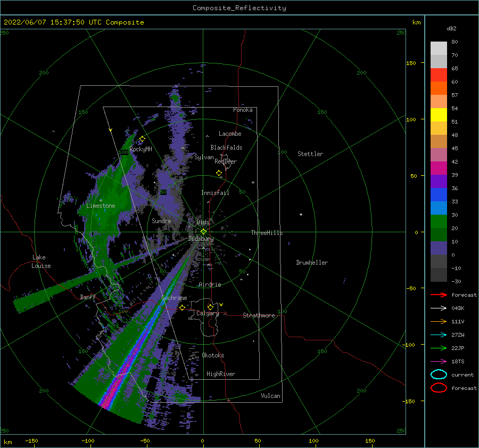The height and width of the screenshot is (448, 479).
Task: Click the Lake Louise label
Action: pos(41,262)
